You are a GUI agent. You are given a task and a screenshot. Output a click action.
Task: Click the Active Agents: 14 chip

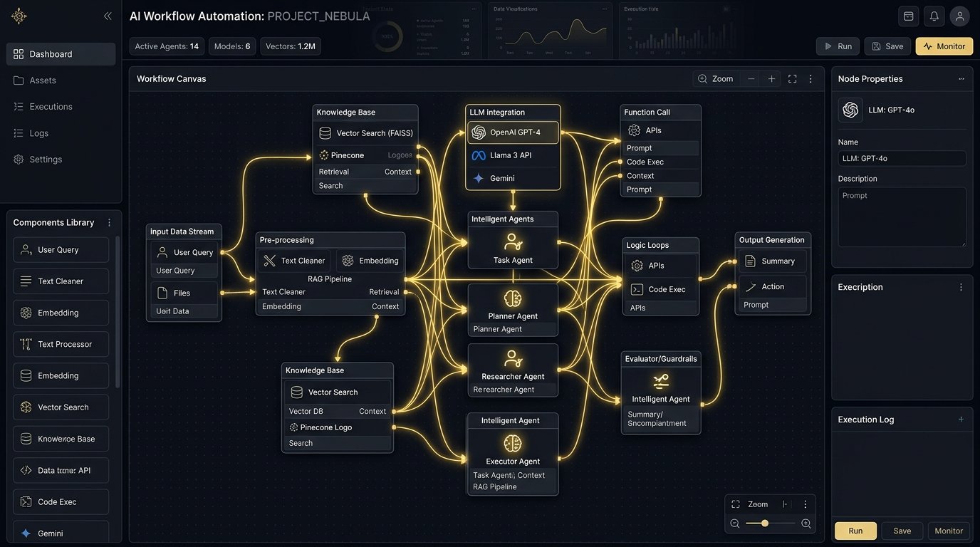pos(167,46)
